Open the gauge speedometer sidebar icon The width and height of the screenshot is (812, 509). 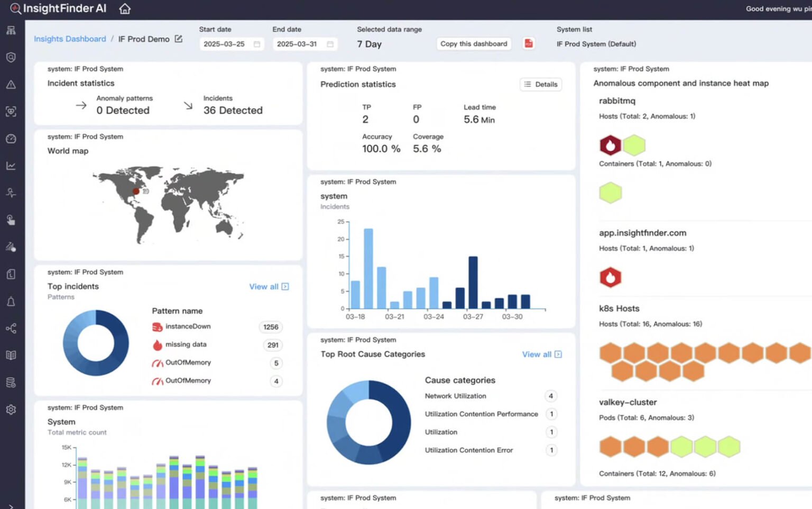(x=11, y=139)
